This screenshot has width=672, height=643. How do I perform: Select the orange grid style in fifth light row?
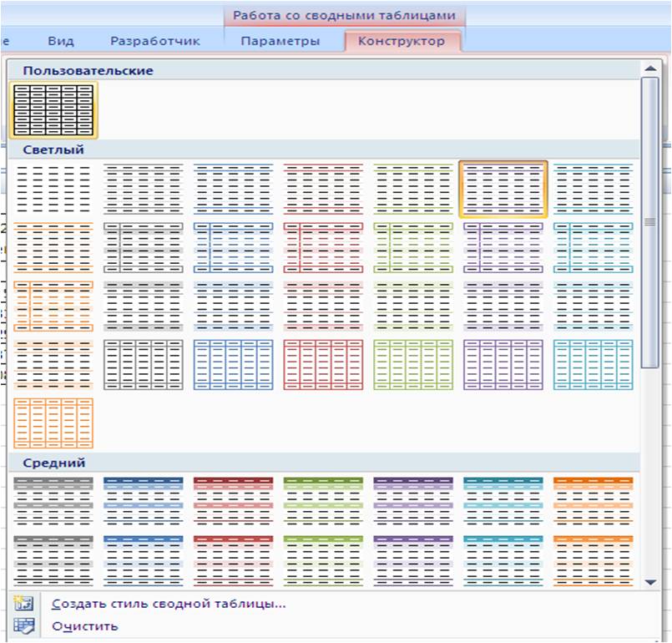click(53, 423)
